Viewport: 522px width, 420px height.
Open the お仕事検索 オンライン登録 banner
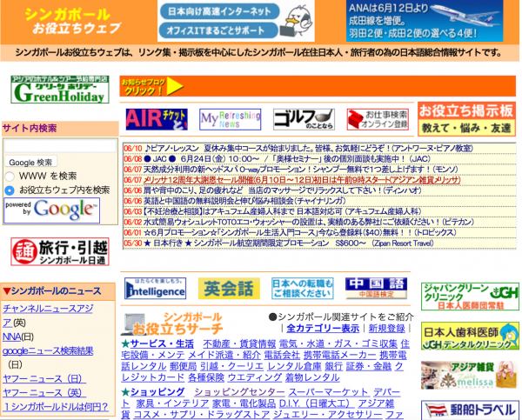[x=378, y=119]
